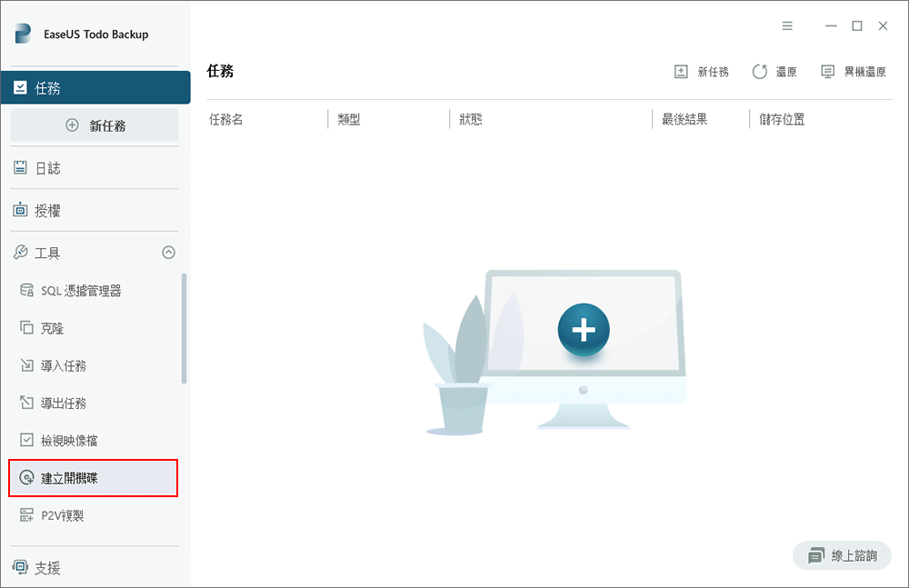Click 線上諮詢 online chat button
The image size is (909, 588).
click(x=842, y=556)
